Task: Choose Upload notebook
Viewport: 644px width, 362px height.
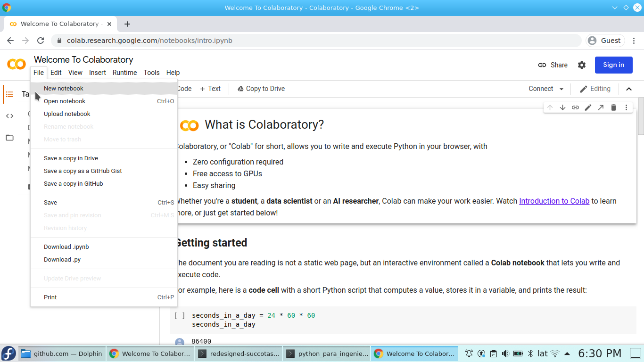Action: coord(104,114)
